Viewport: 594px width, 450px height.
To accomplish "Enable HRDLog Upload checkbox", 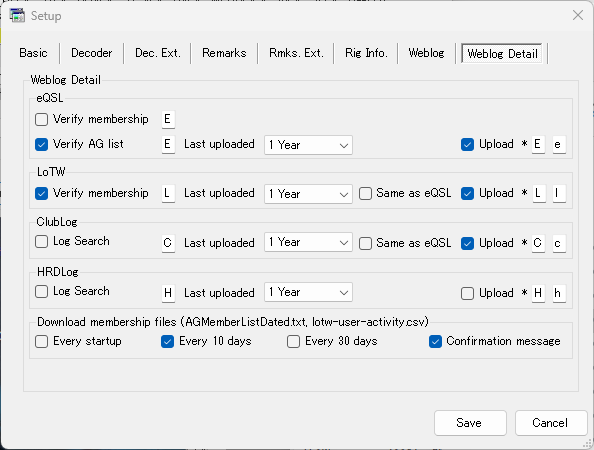I will [467, 293].
